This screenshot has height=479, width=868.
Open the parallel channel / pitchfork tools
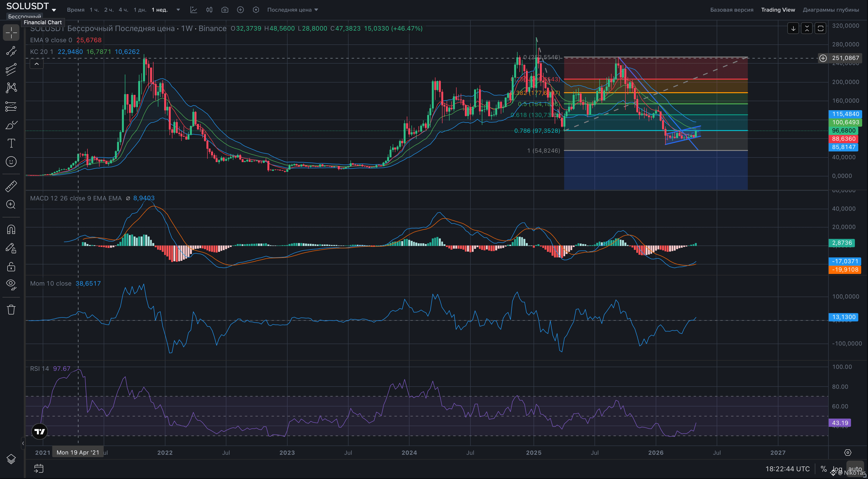(11, 69)
